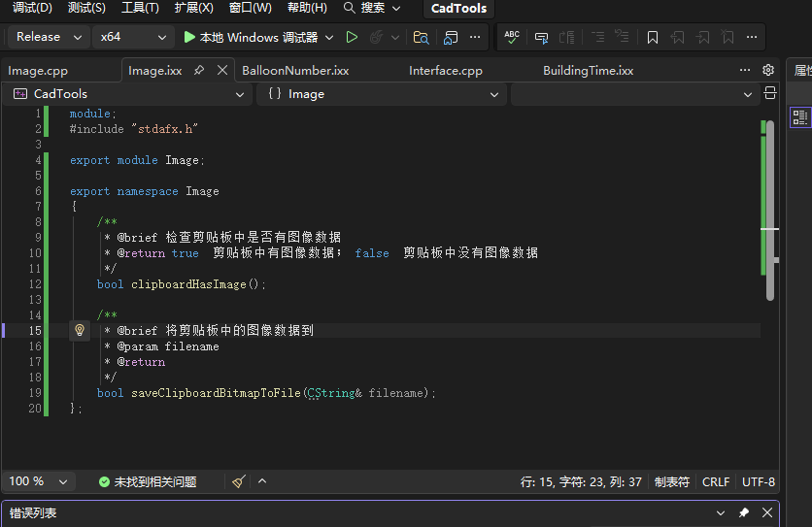The width and height of the screenshot is (812, 527).
Task: Open the 工具(T) menu
Action: [x=140, y=8]
